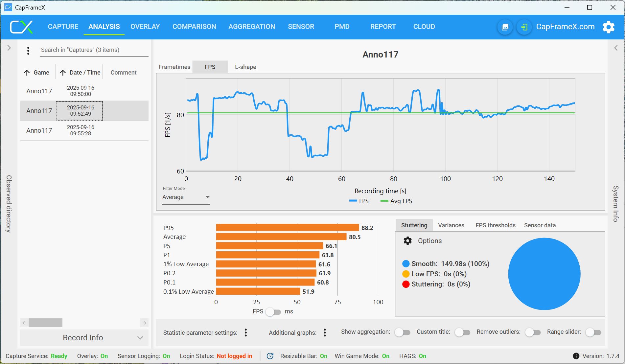Open the screenshot folder icon button
Viewport: 625px width, 364px height.
click(x=505, y=27)
